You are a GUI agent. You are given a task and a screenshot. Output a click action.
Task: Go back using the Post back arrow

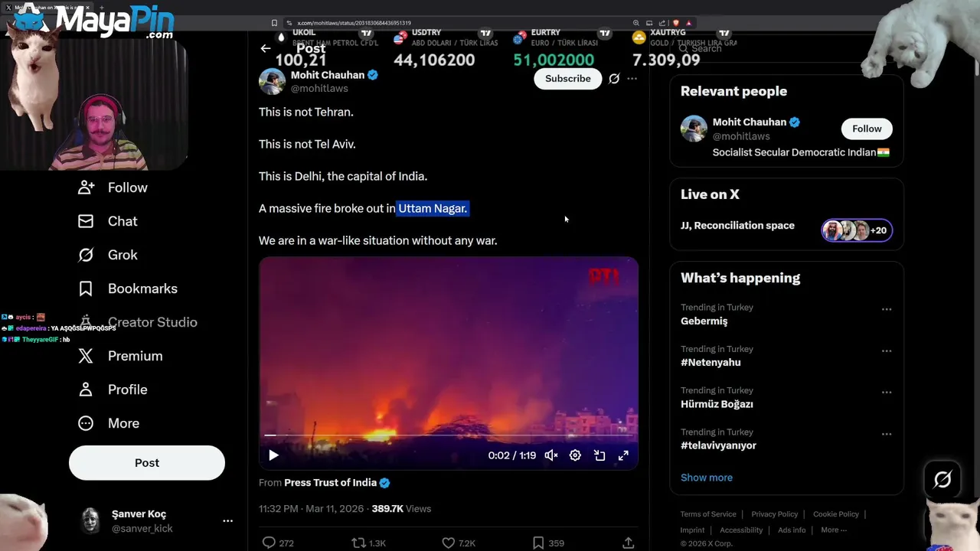[266, 48]
